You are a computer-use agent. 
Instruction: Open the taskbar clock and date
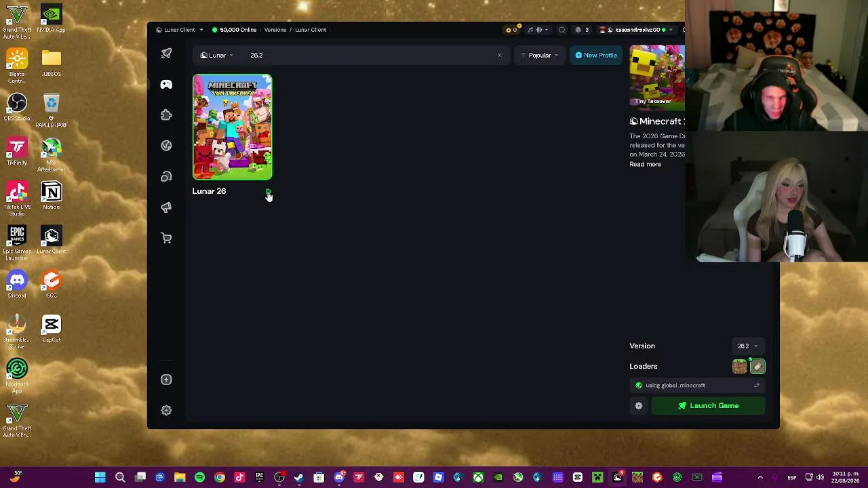846,477
